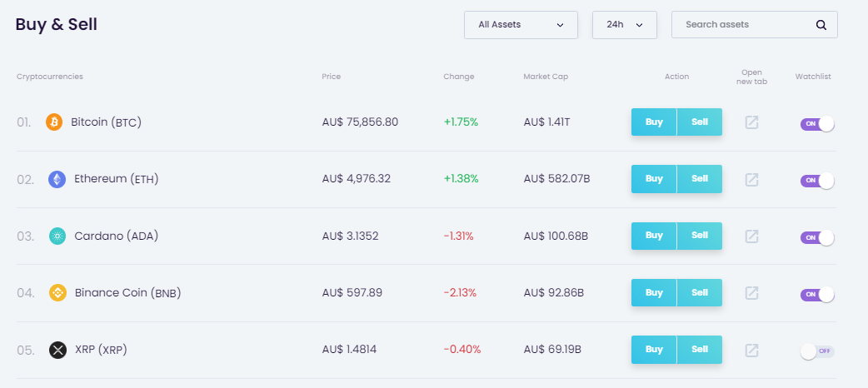Image resolution: width=868 pixels, height=388 pixels.
Task: Click the Ethereum coin logo icon
Action: (57, 179)
